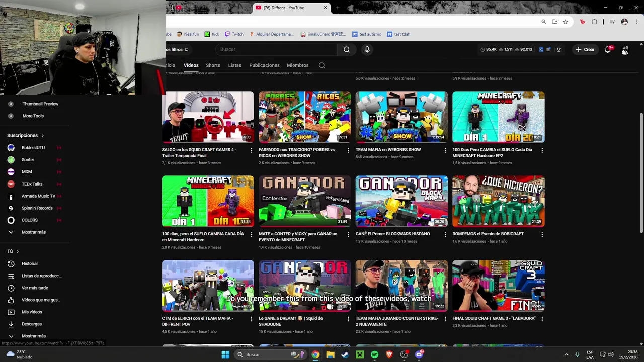Activate voice search microphone icon

tap(367, 49)
